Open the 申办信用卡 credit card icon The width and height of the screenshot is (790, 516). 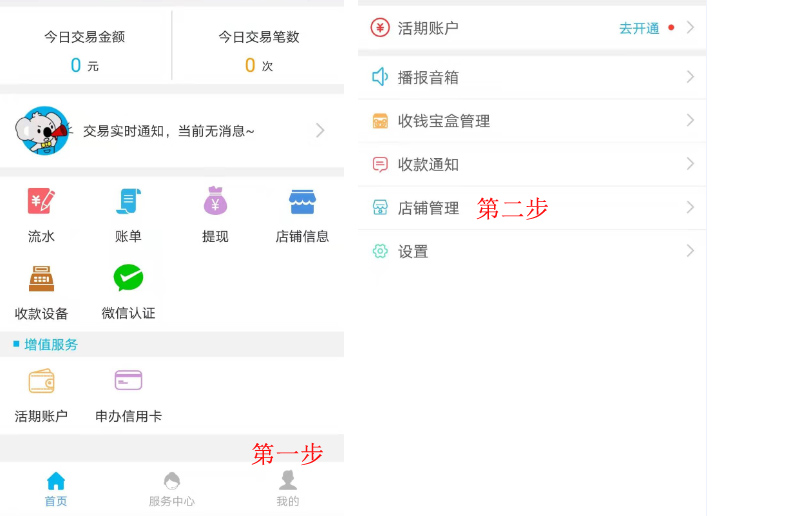[128, 381]
